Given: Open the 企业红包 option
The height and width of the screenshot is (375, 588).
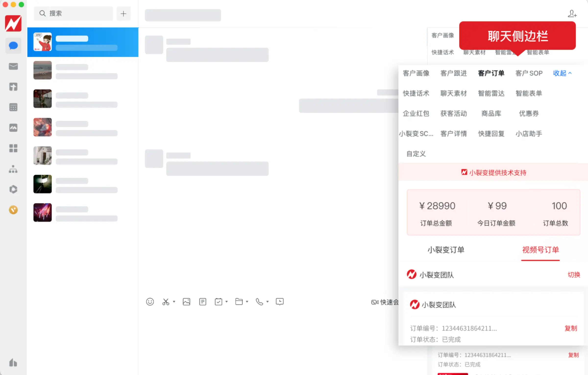Looking at the screenshot, I should coord(416,113).
